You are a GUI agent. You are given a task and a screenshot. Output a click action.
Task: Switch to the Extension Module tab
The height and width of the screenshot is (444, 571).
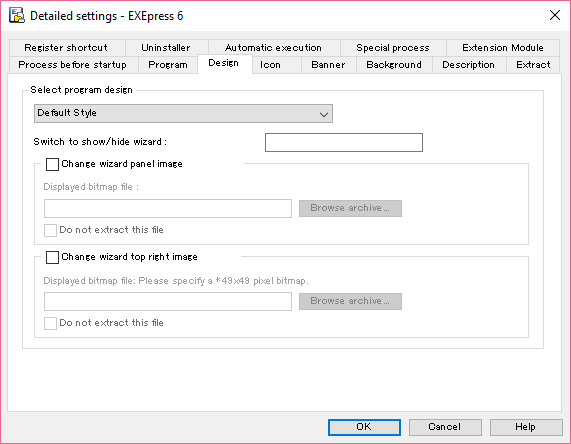503,48
